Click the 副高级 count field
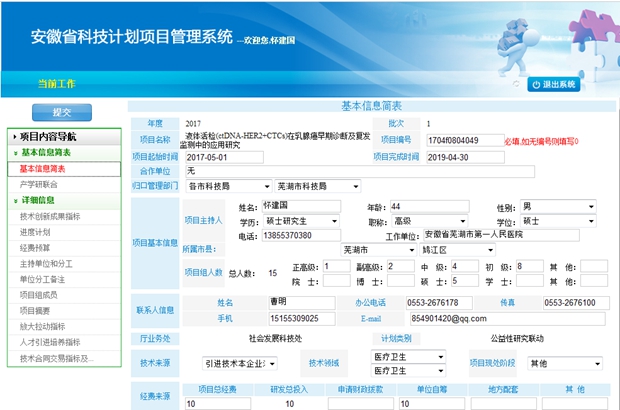This screenshot has width=620, height=410. click(x=401, y=266)
